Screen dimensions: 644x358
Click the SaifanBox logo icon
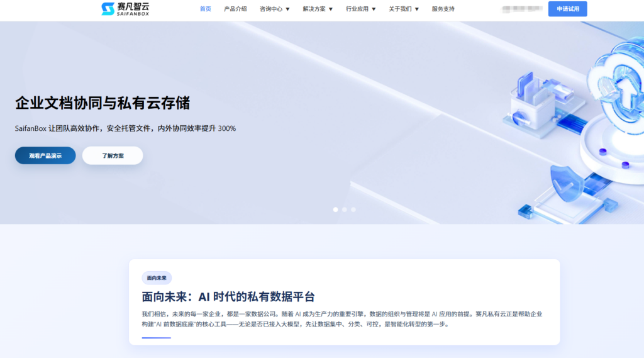pos(108,9)
